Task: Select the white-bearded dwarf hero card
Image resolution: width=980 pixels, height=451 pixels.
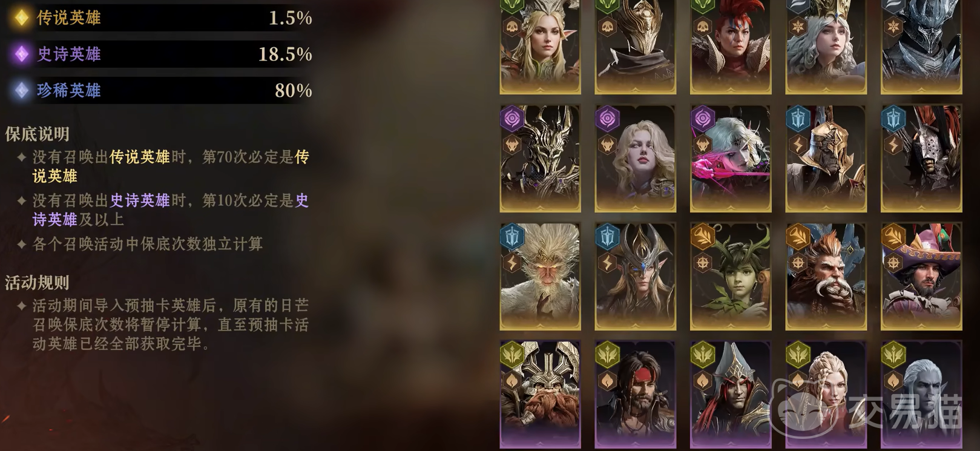Action: click(x=826, y=277)
